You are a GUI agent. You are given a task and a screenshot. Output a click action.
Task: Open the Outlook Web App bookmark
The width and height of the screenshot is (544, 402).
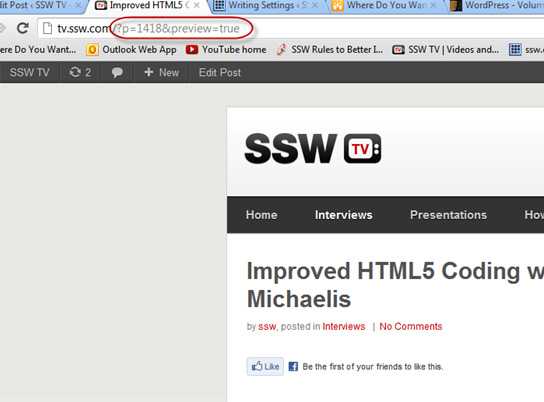coord(131,50)
